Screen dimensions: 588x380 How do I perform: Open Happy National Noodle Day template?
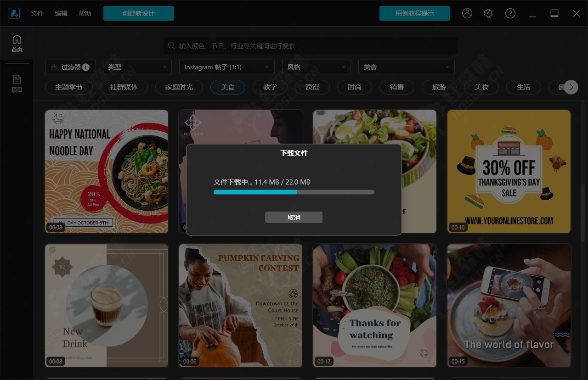107,172
